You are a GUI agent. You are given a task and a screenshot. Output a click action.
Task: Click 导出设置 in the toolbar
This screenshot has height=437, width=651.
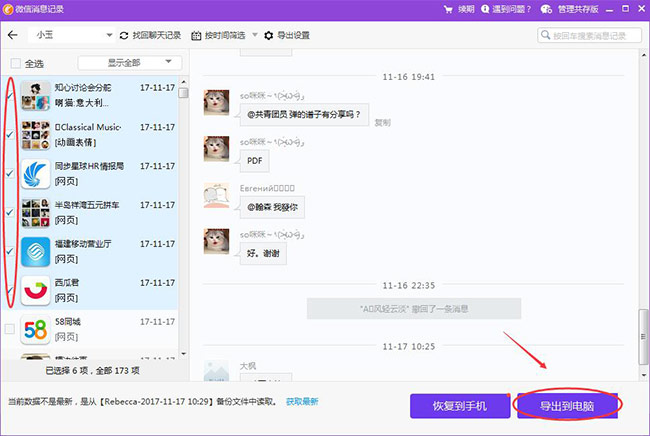[x=293, y=36]
